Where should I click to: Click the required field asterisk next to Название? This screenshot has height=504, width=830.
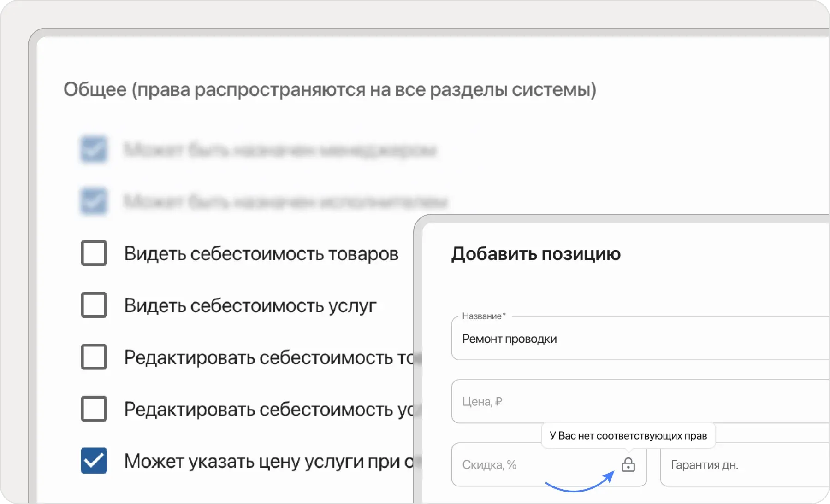504,314
